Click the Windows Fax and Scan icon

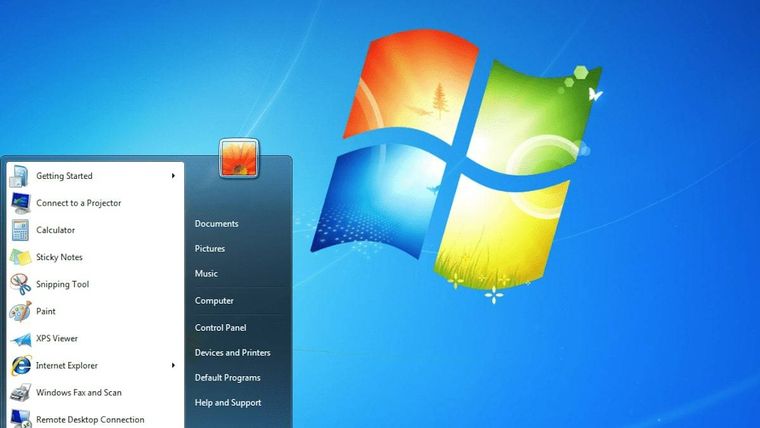pos(20,393)
